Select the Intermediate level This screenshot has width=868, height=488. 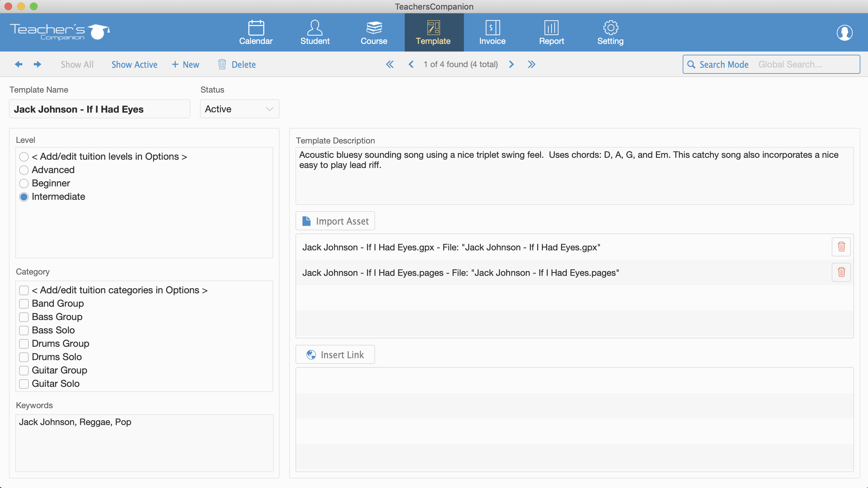pyautogui.click(x=24, y=197)
